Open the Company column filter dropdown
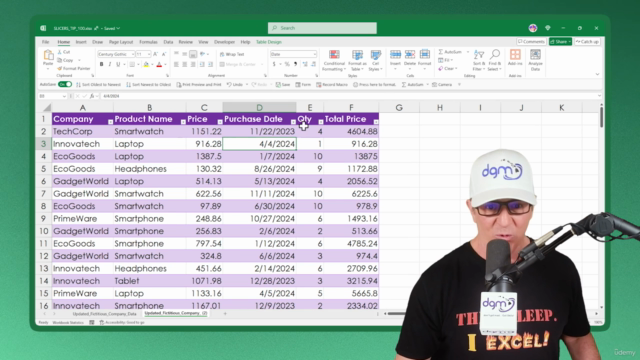 click(x=110, y=122)
